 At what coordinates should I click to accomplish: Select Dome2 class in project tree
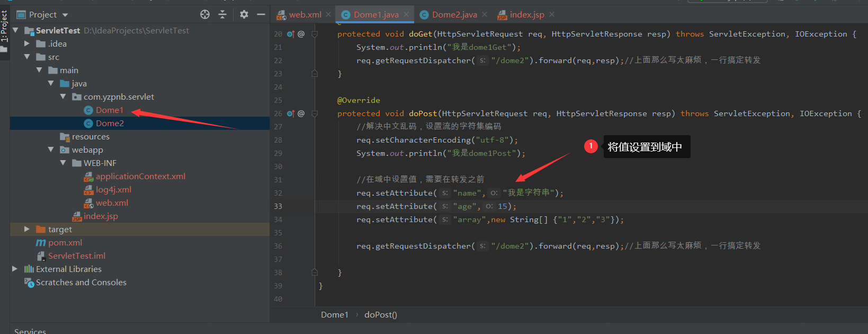110,123
